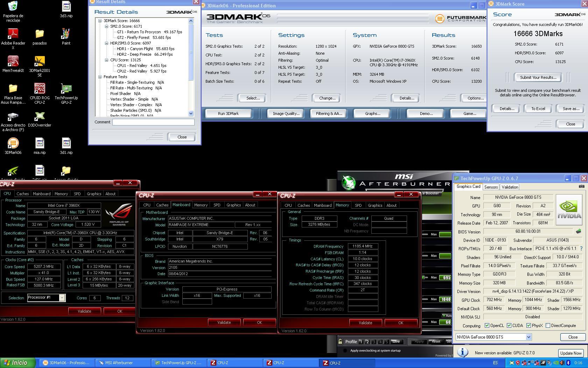The width and height of the screenshot is (588, 368).
Task: Select GT1 - Return To Proxycon result row
Action: (x=149, y=32)
